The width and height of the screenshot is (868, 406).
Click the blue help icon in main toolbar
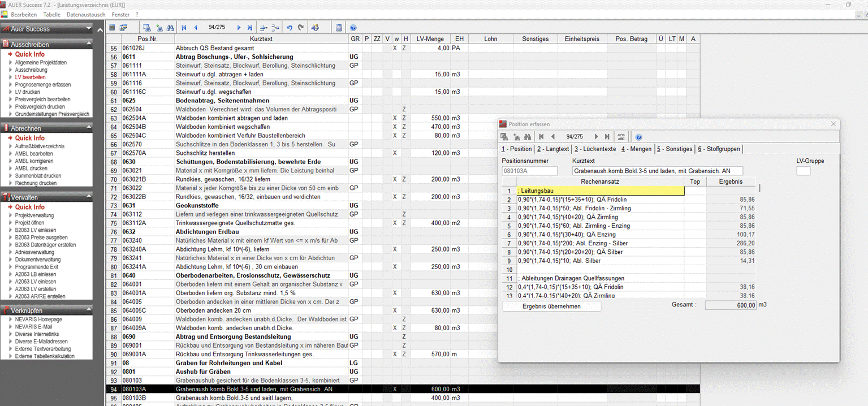coord(353,27)
